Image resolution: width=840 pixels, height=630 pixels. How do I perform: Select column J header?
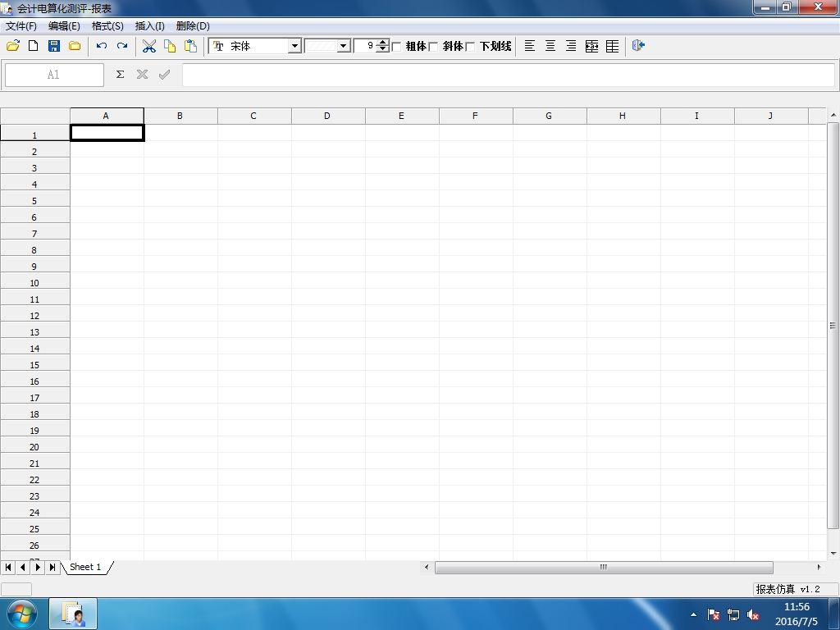[771, 116]
